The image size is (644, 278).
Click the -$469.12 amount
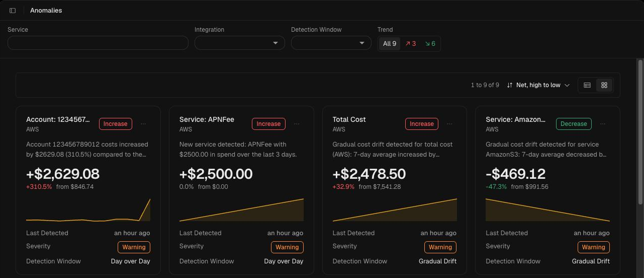coord(516,174)
